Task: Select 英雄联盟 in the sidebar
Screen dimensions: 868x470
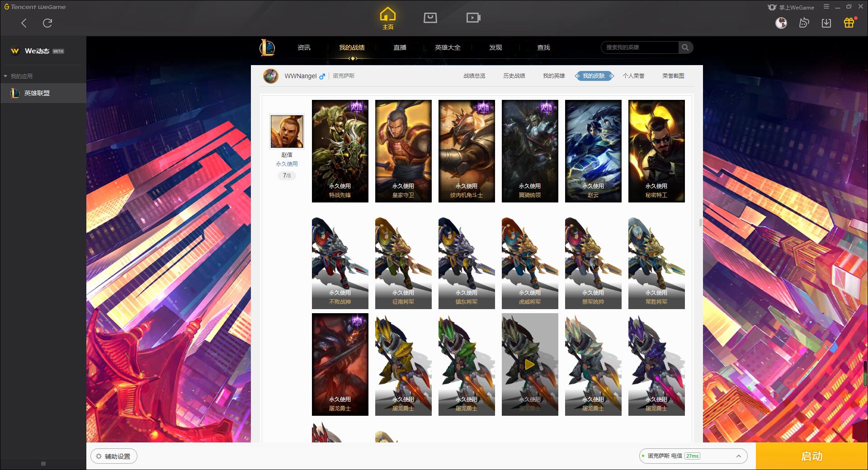Action: coord(43,93)
